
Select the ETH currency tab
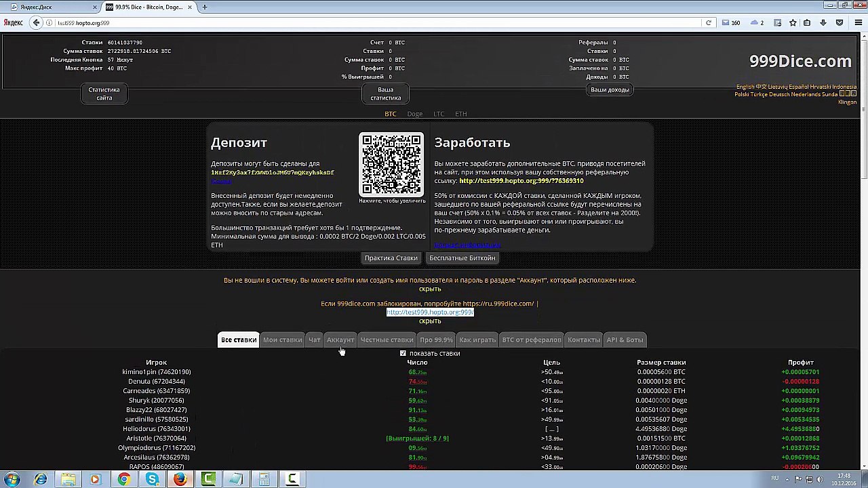pos(461,114)
